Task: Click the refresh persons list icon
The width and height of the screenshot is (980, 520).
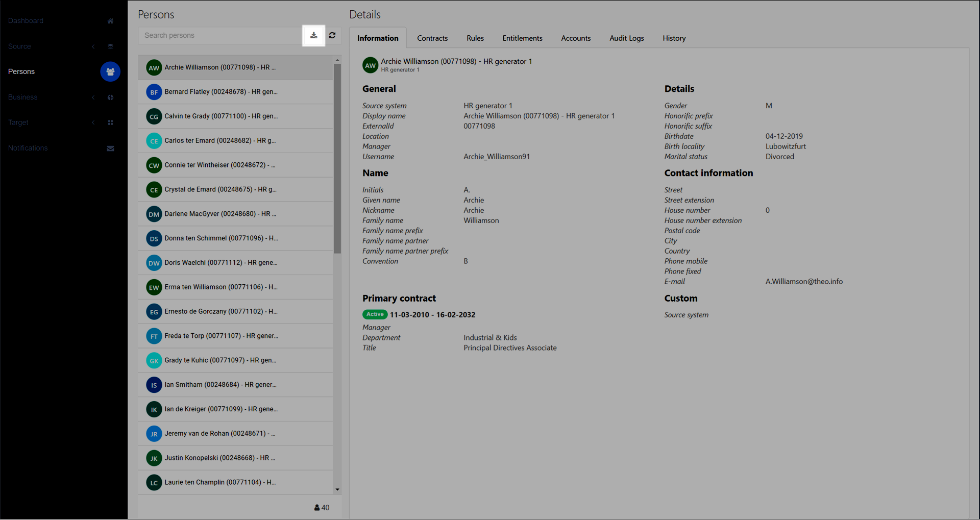Action: (332, 35)
